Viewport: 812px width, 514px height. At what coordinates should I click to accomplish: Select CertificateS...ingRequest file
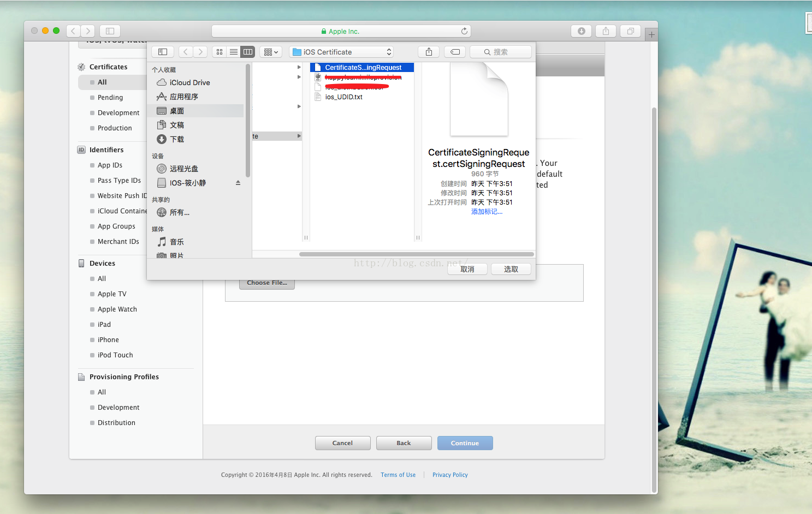362,68
